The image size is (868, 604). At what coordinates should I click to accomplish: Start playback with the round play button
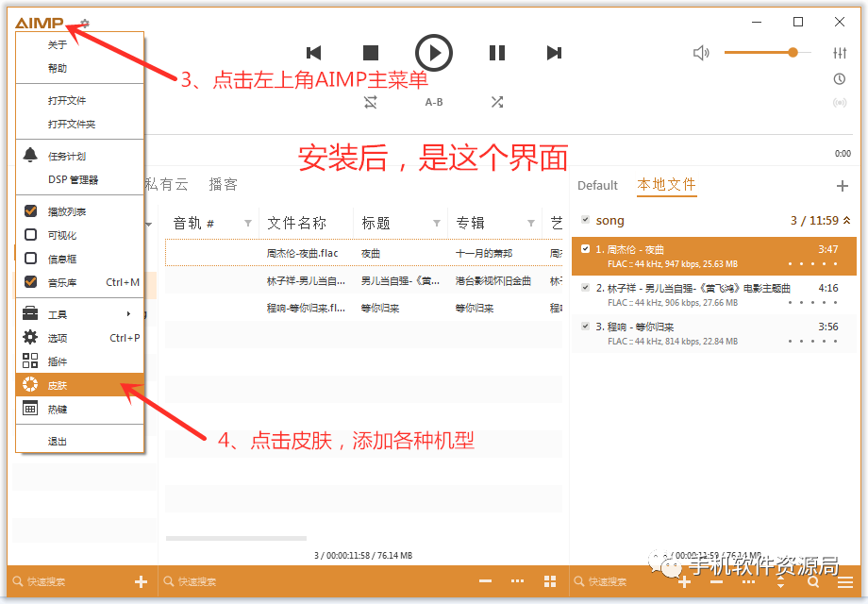coord(434,53)
